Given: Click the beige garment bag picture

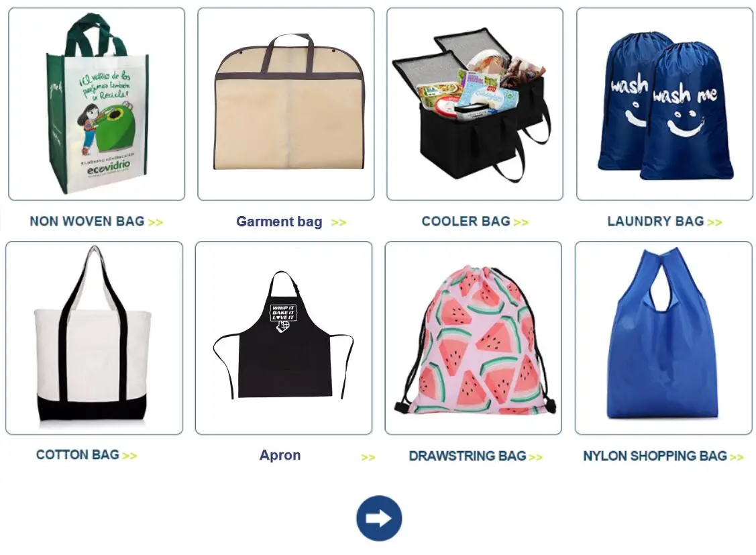Looking at the screenshot, I should pos(286,103).
